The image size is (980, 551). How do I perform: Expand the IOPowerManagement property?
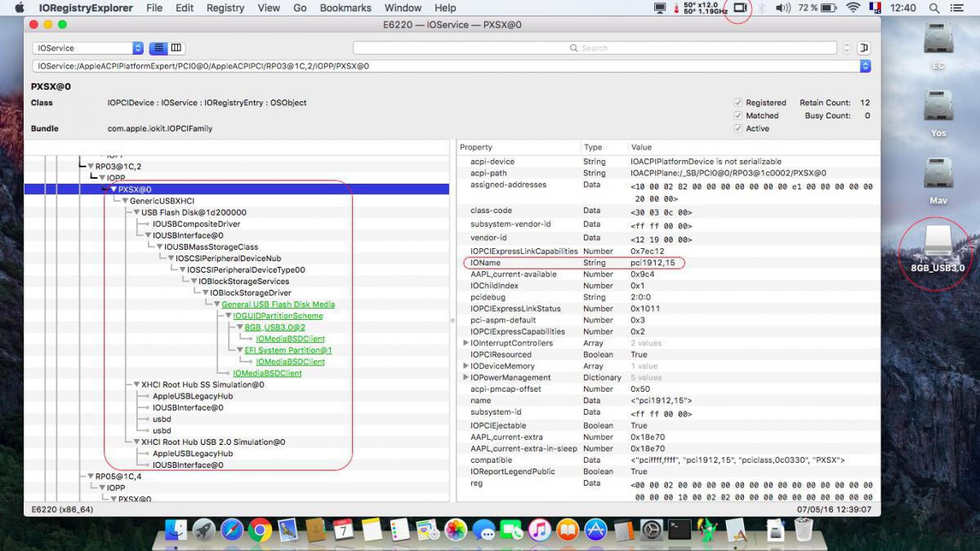click(x=465, y=378)
